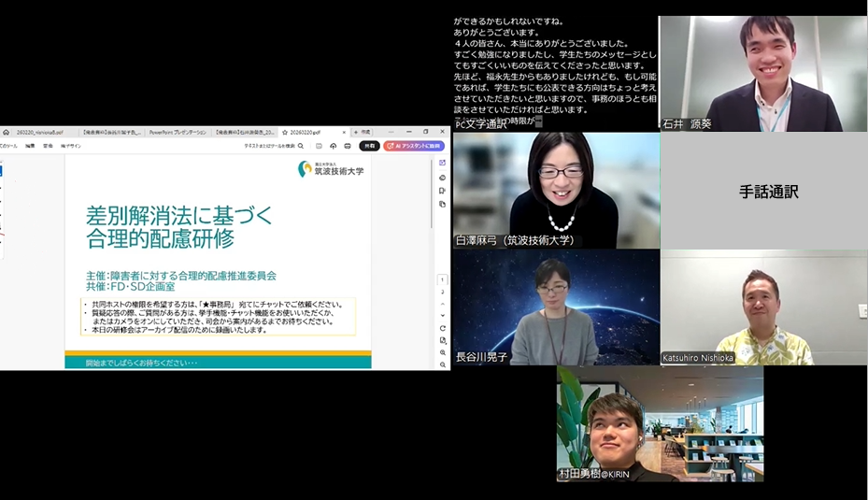
Task: Click the search magnifier icon
Action: (x=301, y=146)
